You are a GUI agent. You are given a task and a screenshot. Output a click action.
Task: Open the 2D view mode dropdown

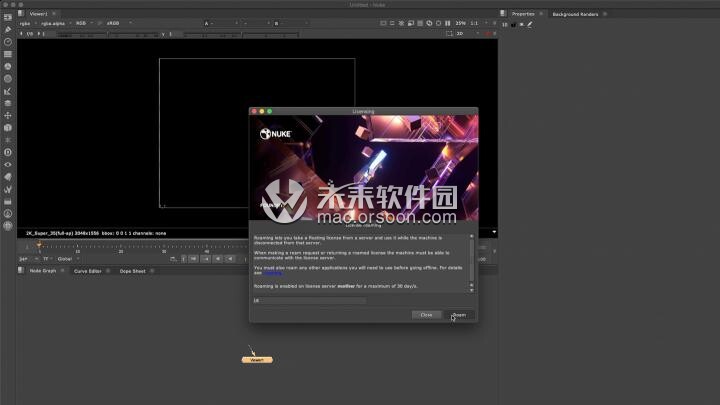tap(468, 34)
